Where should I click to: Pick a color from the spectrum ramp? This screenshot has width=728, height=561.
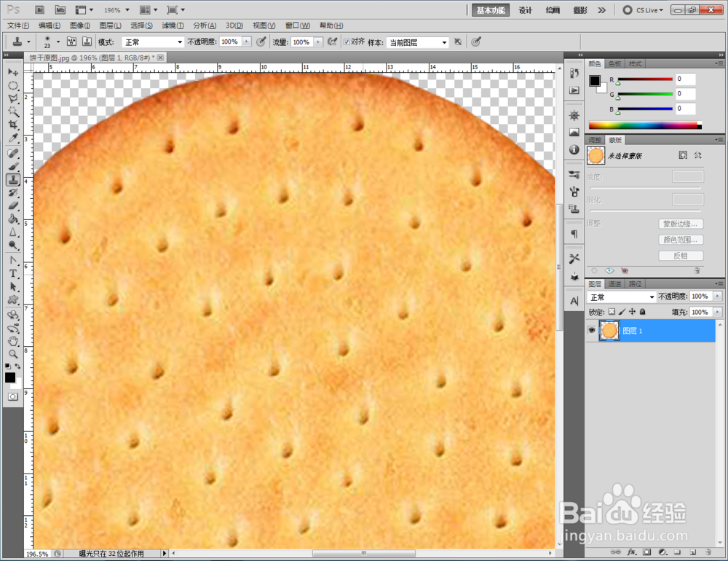[x=645, y=125]
